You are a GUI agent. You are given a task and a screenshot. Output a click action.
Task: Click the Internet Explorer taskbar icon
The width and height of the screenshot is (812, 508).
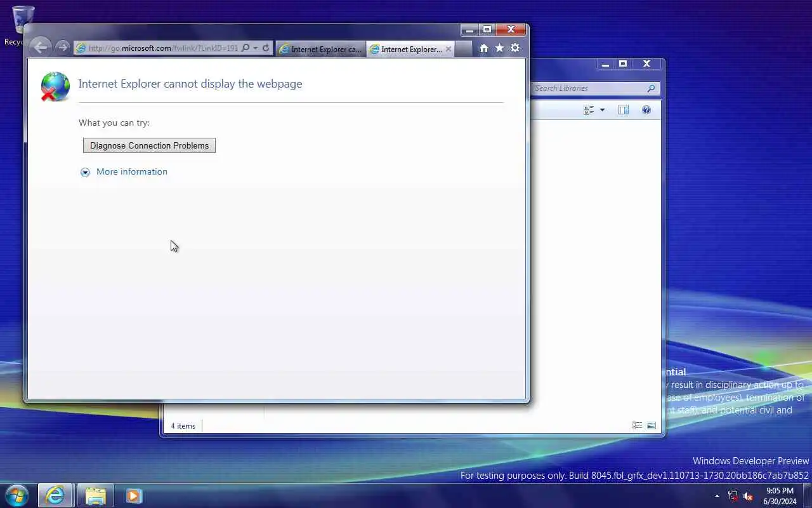click(x=55, y=495)
